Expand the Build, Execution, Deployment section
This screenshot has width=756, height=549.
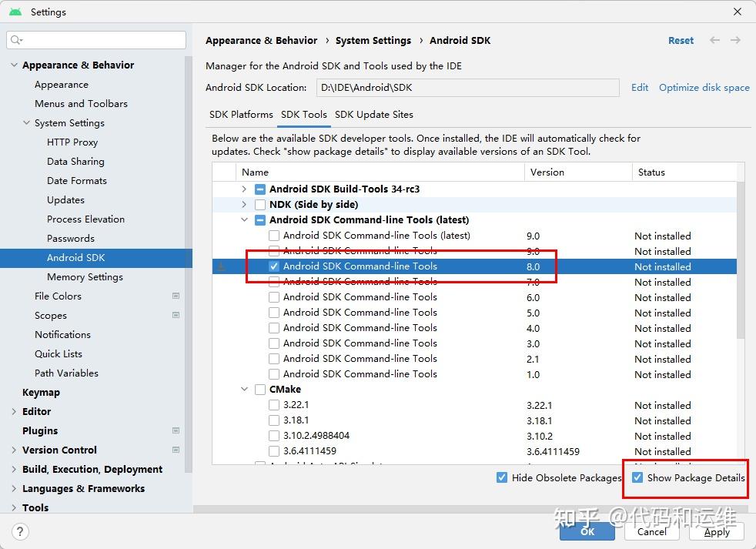14,469
